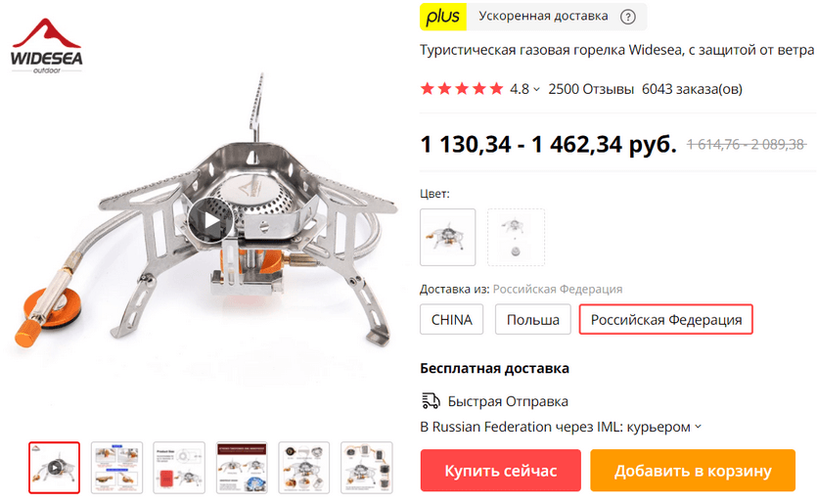Image resolution: width=817 pixels, height=504 pixels.
Task: Click the Widesea outdoor logo
Action: pyautogui.click(x=47, y=46)
